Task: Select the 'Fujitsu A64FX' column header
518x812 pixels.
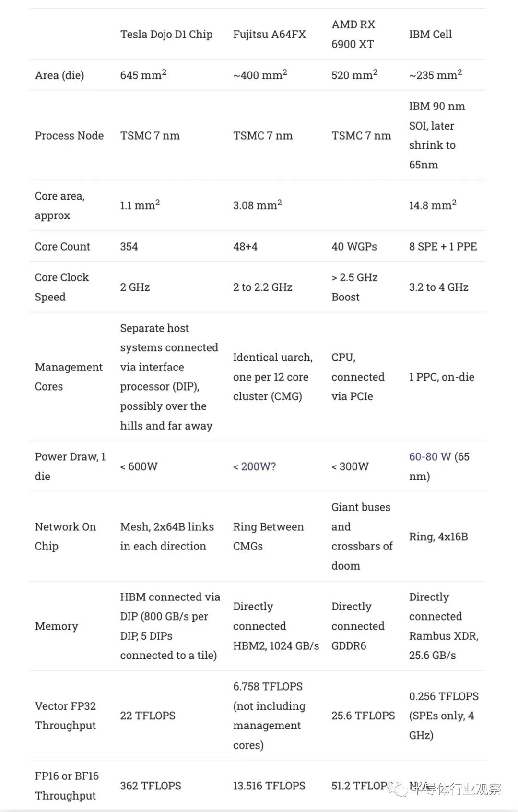Action: pyautogui.click(x=269, y=34)
